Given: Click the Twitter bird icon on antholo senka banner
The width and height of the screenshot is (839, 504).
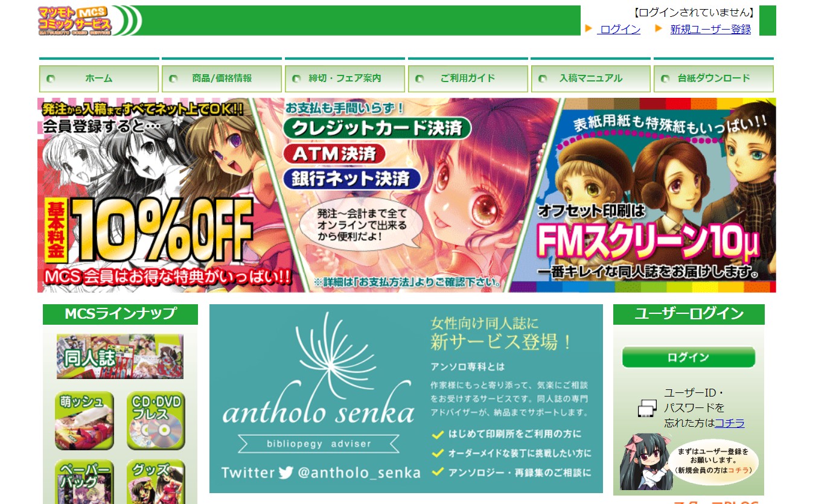Looking at the screenshot, I should 286,473.
